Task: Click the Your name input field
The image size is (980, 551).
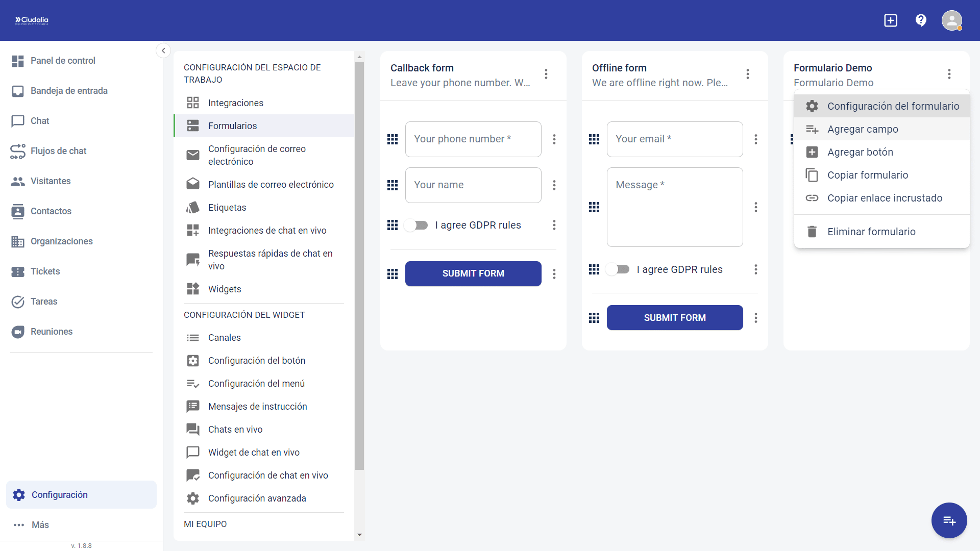Action: [473, 185]
